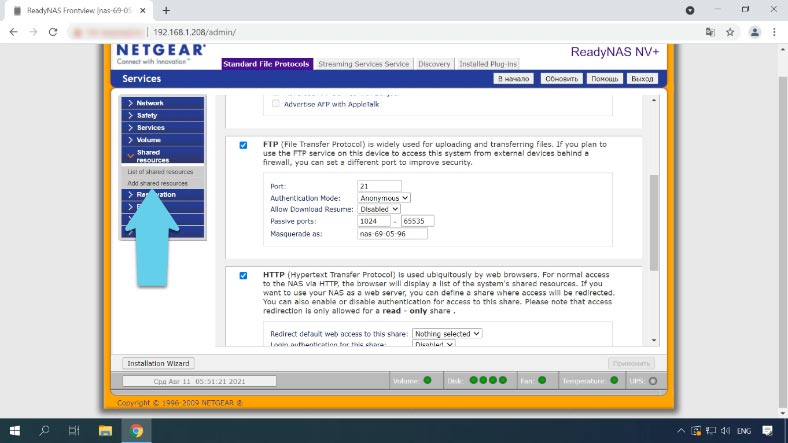Open Task View on the taskbar
Screen dimensions: 788x443
click(74, 430)
